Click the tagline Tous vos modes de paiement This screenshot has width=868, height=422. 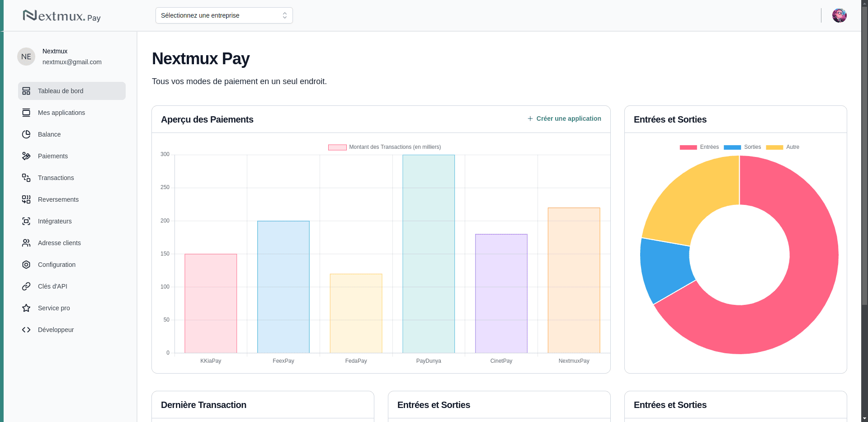pos(239,81)
